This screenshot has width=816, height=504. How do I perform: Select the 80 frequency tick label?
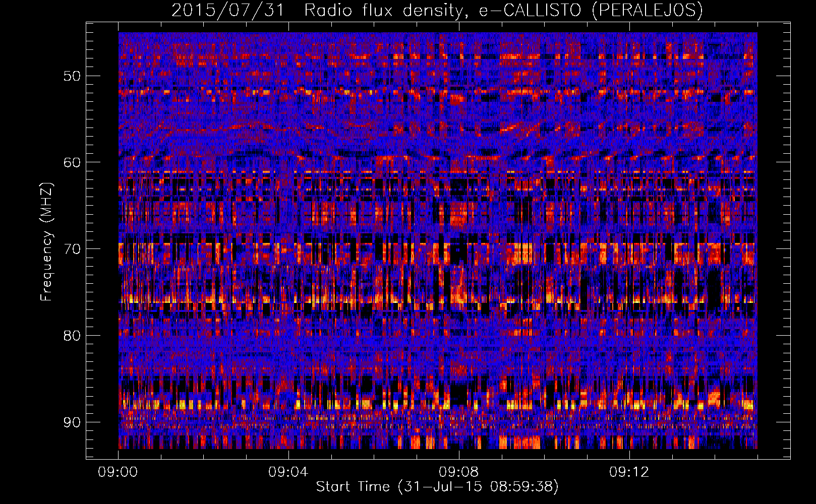72,336
